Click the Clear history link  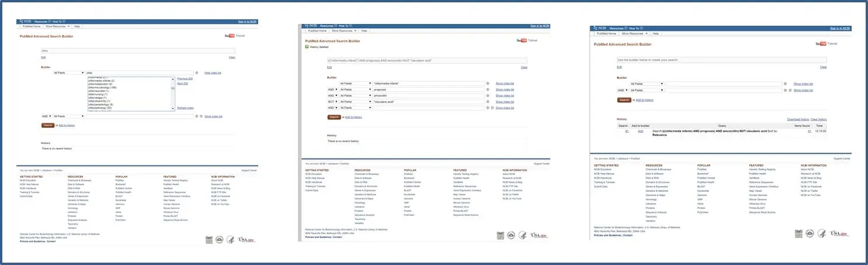coord(818,119)
